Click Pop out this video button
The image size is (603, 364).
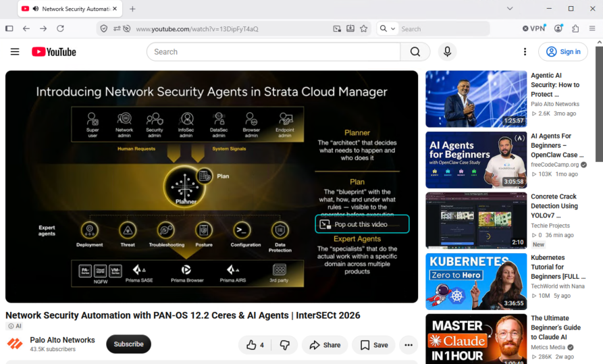362,224
